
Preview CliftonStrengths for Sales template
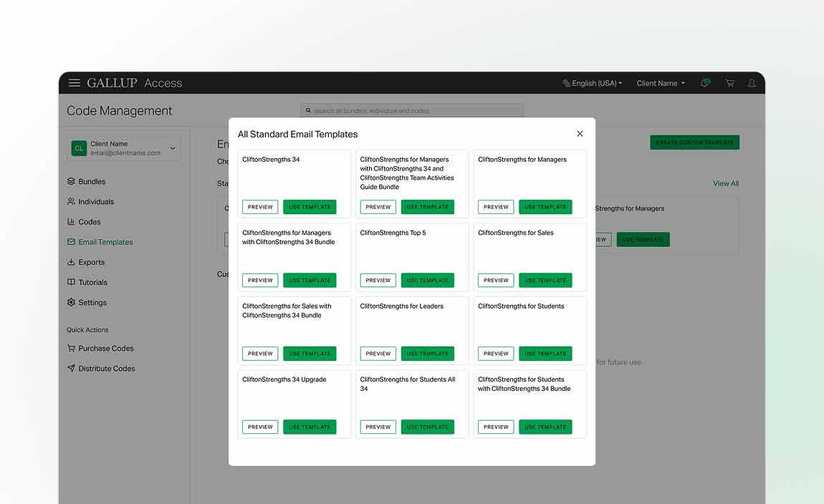tap(496, 281)
